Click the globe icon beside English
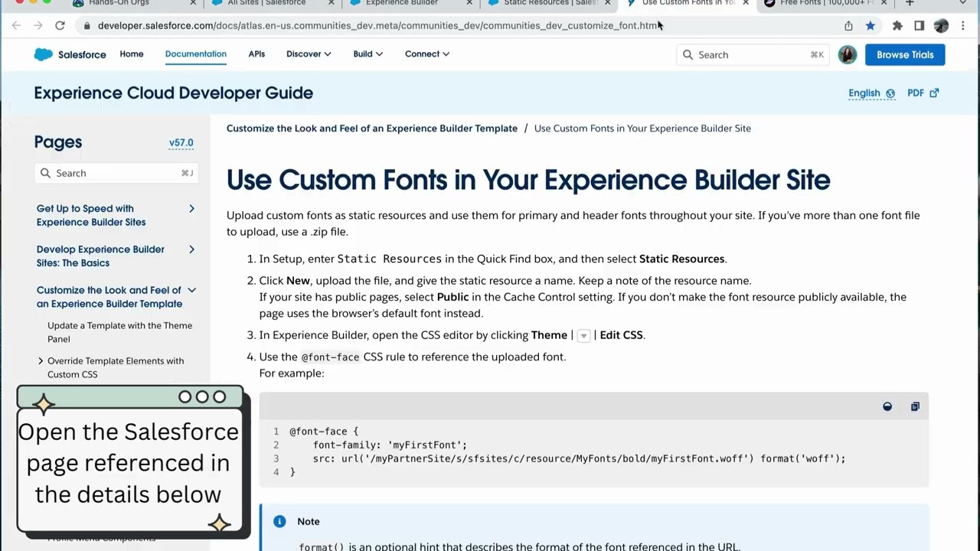 [x=890, y=93]
